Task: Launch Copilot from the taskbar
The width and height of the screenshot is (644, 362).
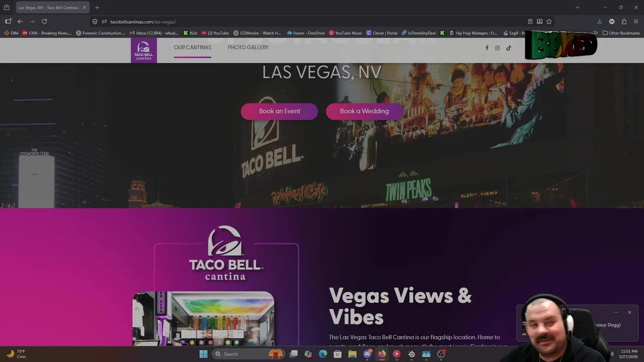Action: [308, 354]
